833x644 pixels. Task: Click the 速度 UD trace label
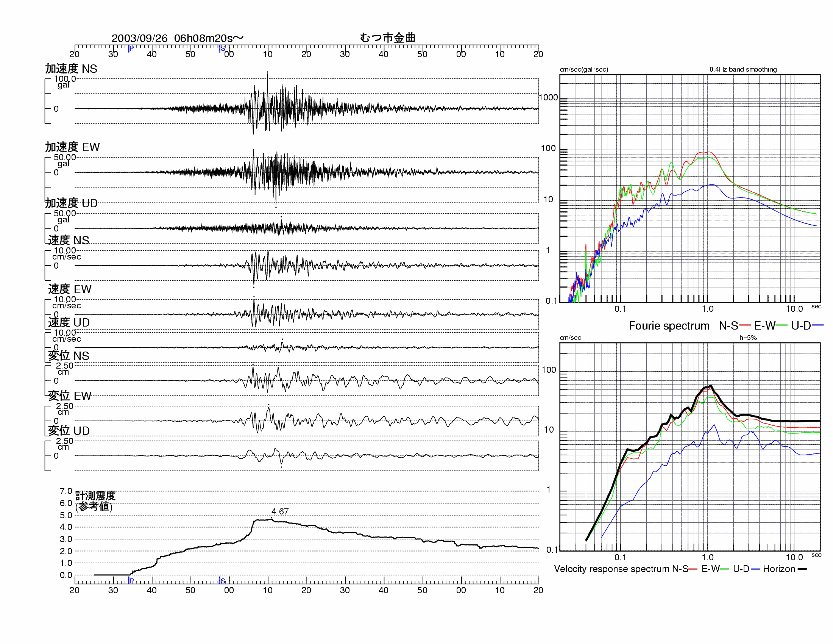coord(69,322)
